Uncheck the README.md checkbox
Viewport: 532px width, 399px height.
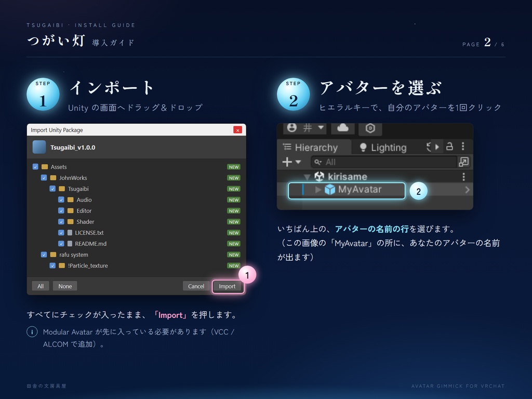click(61, 244)
